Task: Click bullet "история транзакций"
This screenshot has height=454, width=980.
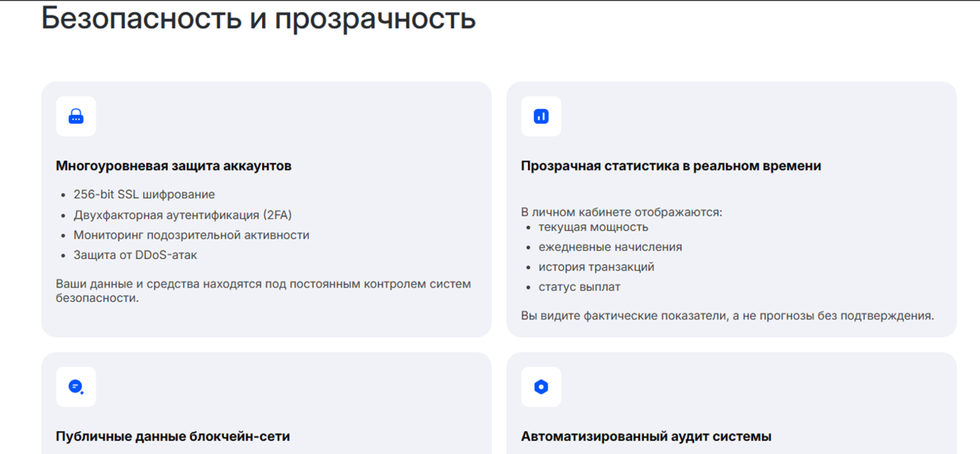Action: (596, 267)
